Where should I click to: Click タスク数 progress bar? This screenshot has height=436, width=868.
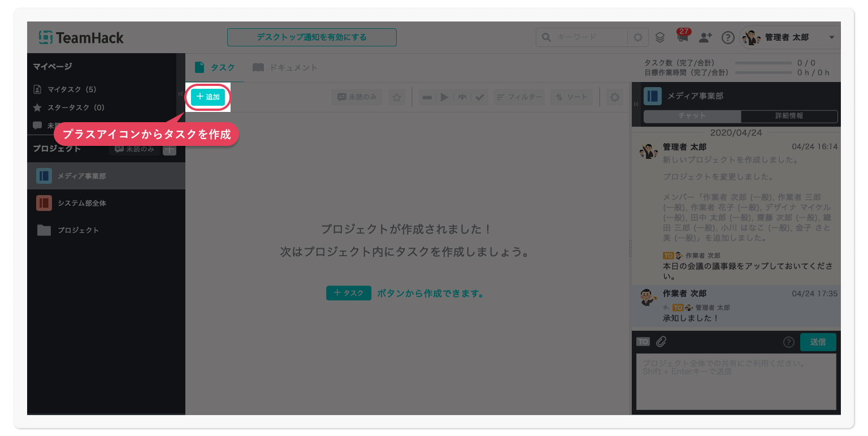click(763, 63)
